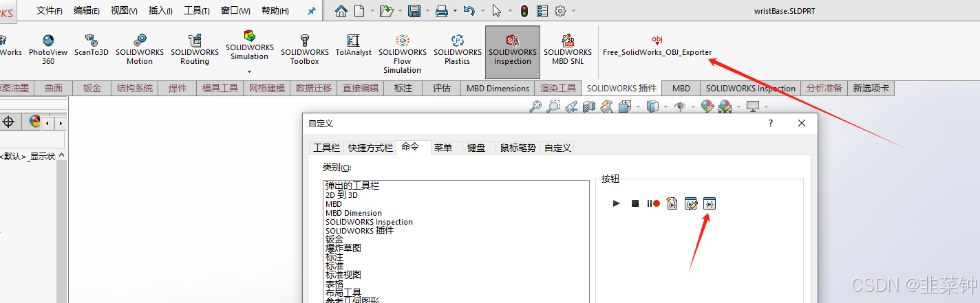Expand the New document dropdown arrow
980x303 pixels.
click(372, 11)
